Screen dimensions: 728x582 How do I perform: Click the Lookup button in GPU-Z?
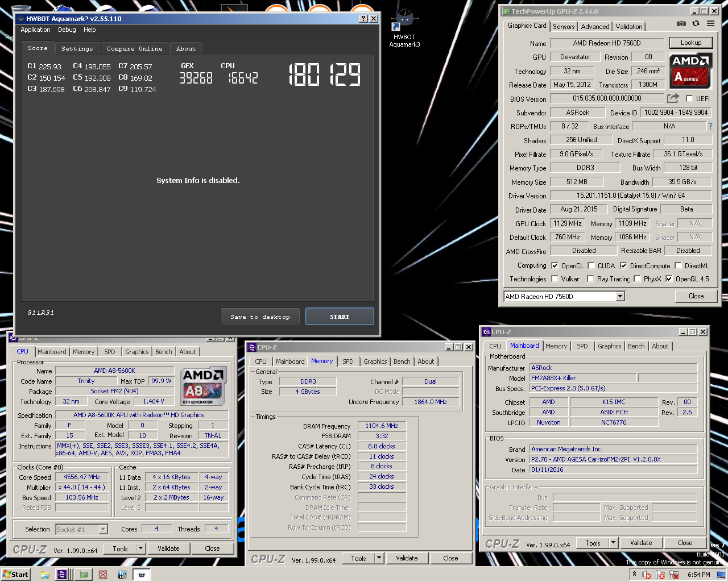691,43
